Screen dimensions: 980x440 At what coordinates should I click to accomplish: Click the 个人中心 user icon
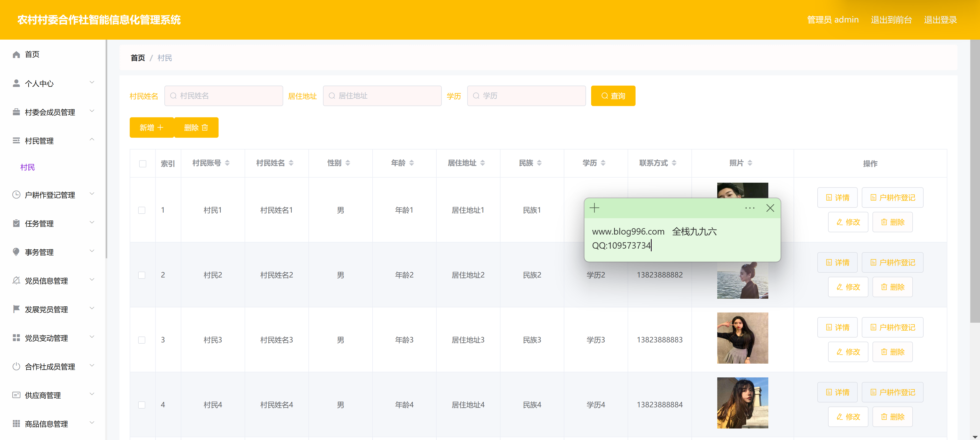tap(16, 83)
